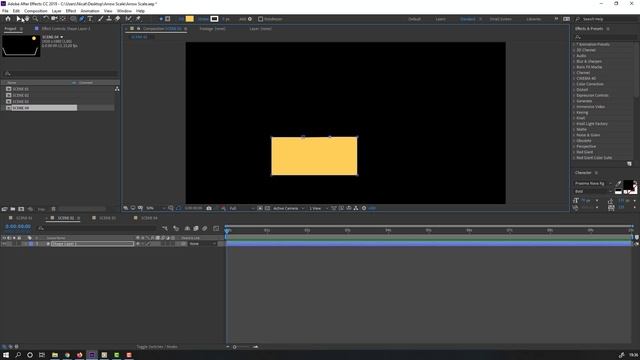Switch to the SCENE 01 timeline tab

(24, 218)
